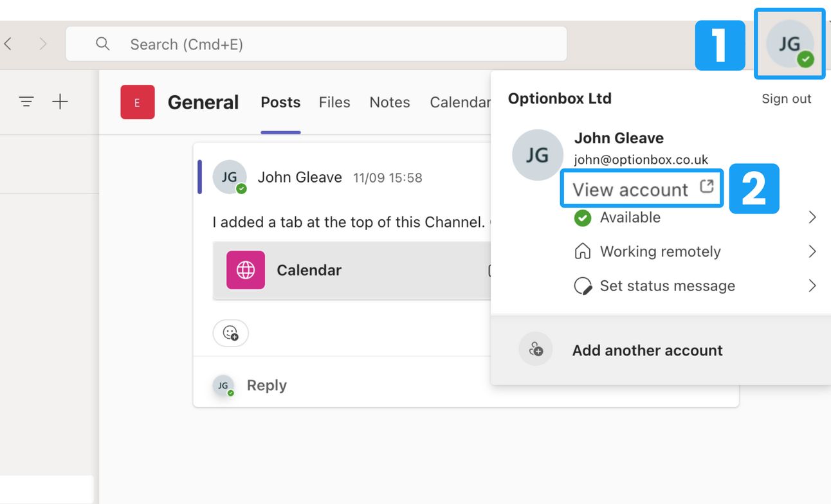The height and width of the screenshot is (504, 831).
Task: Click the pink Calendar globe icon
Action: coord(246,270)
